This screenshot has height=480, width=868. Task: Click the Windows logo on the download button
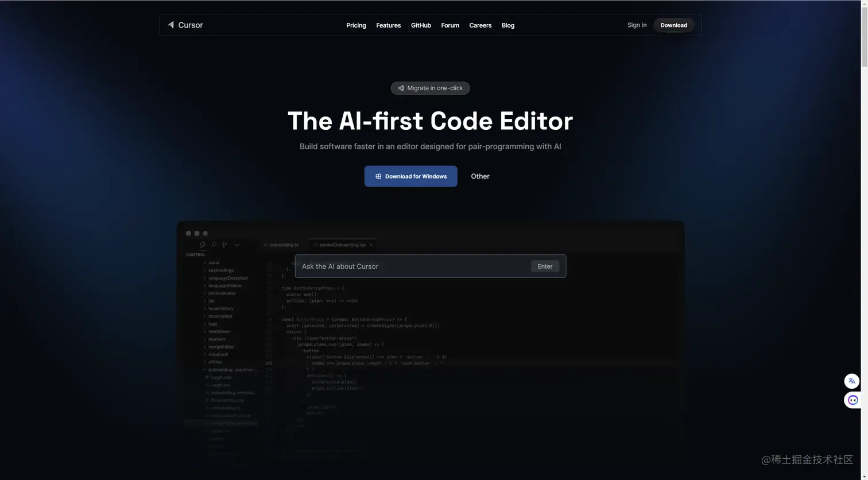click(378, 176)
